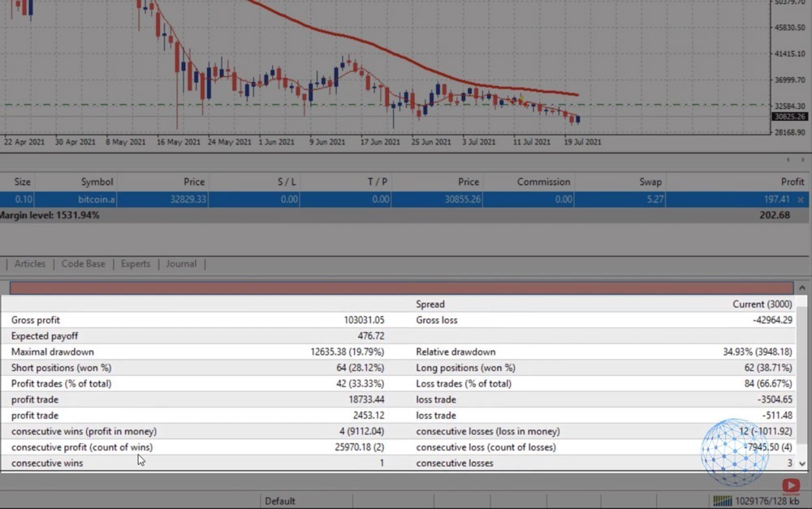Switch to the Articles tab

tap(30, 264)
